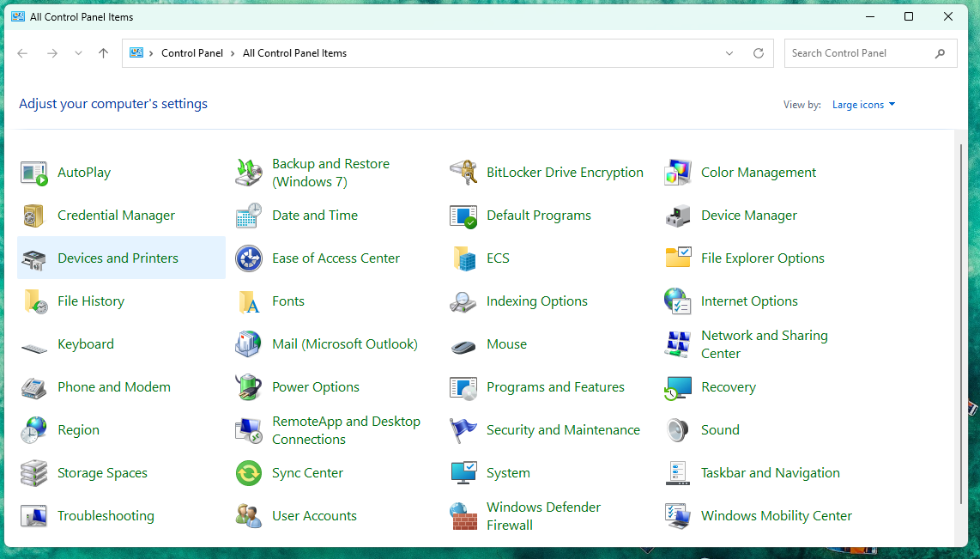
Task: Maximize the Control Panel window
Action: click(x=909, y=17)
